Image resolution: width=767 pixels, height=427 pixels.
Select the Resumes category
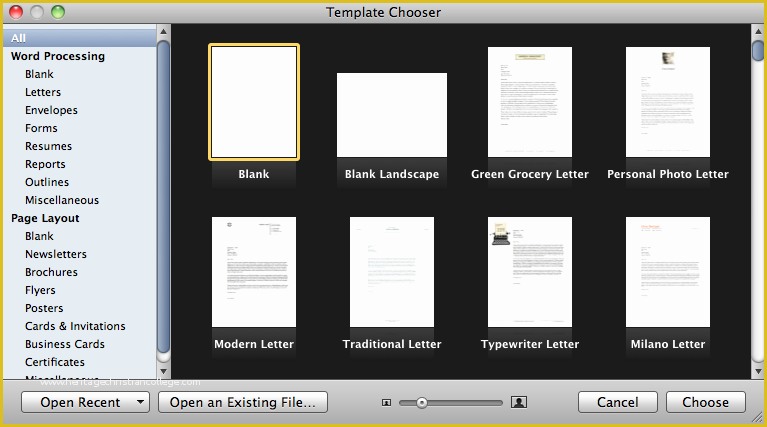click(48, 146)
